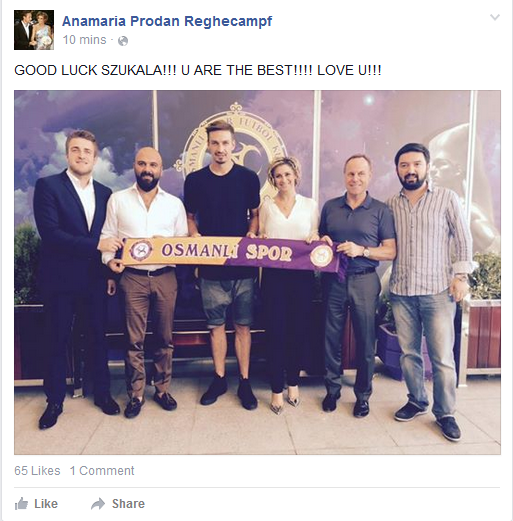Viewport: 513px width, 521px height.
Task: Click the "SPOR" text on the purple scarf half
Action: click(x=269, y=254)
